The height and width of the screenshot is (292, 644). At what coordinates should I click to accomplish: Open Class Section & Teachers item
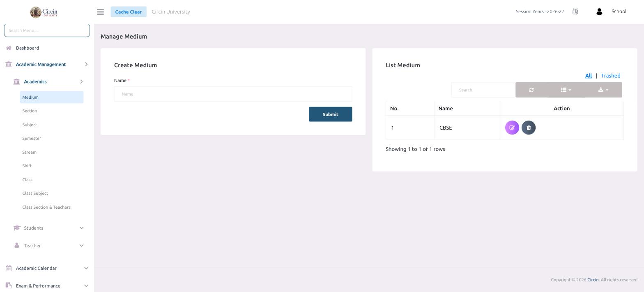pyautogui.click(x=46, y=207)
